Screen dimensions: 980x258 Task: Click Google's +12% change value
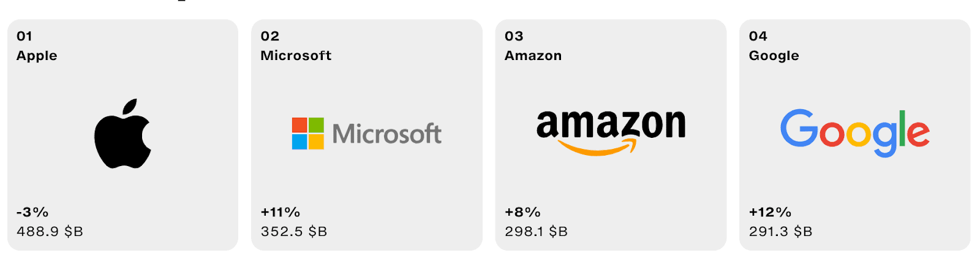coord(770,212)
